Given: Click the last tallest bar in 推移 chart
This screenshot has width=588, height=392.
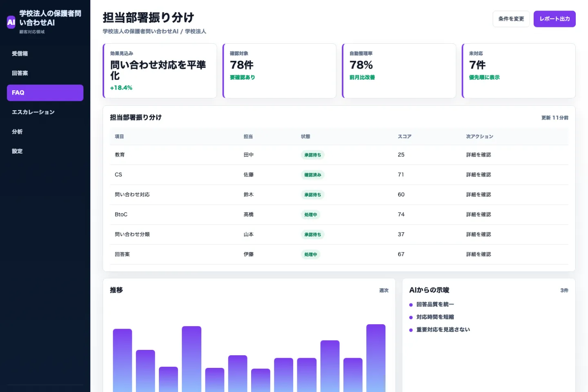Looking at the screenshot, I should [x=376, y=358].
